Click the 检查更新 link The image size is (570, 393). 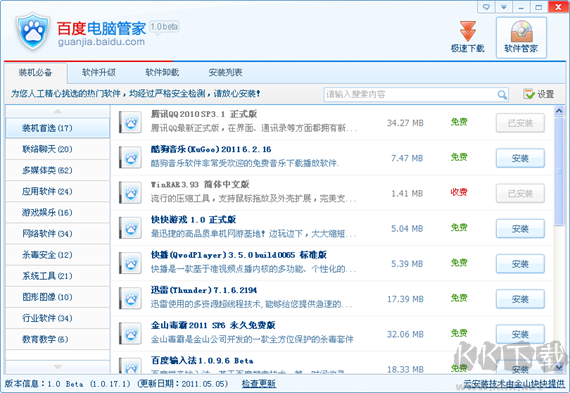coord(259,384)
